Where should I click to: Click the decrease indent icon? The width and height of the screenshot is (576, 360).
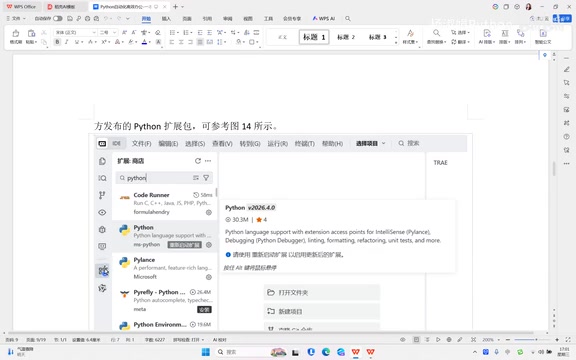[200, 32]
